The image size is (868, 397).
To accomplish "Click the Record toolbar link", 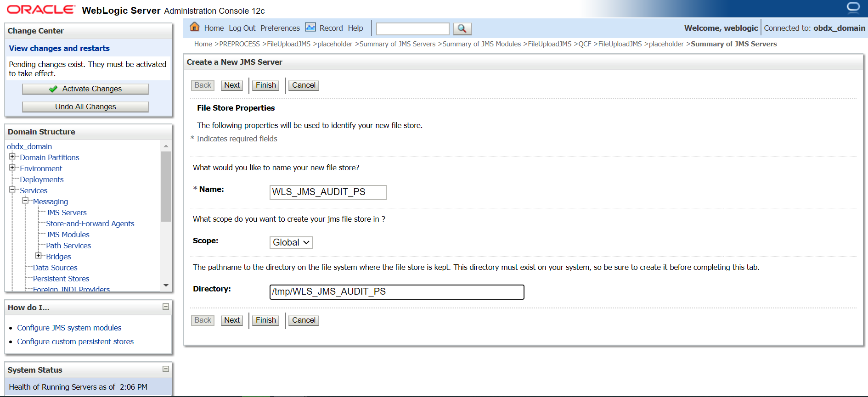I will [331, 28].
